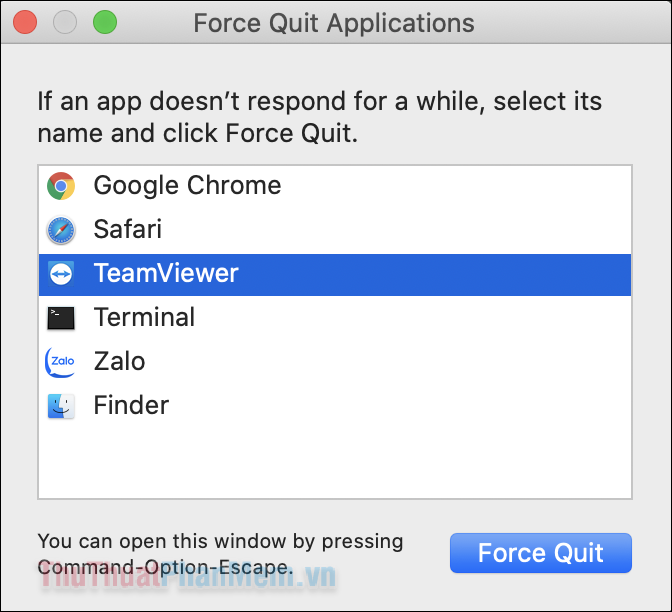Screen dimensions: 672x612
Task: Click the Force Quit Applications title bar text
Action: (334, 23)
